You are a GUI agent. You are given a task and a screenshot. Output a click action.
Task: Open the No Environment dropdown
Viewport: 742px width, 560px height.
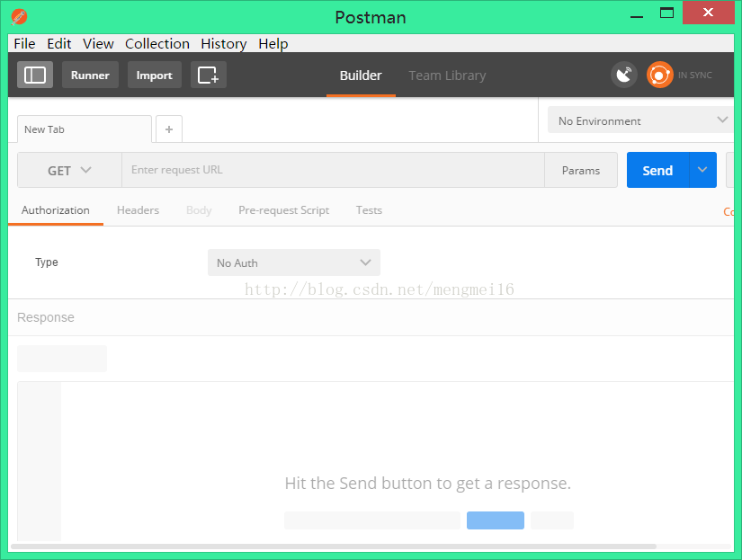click(640, 120)
